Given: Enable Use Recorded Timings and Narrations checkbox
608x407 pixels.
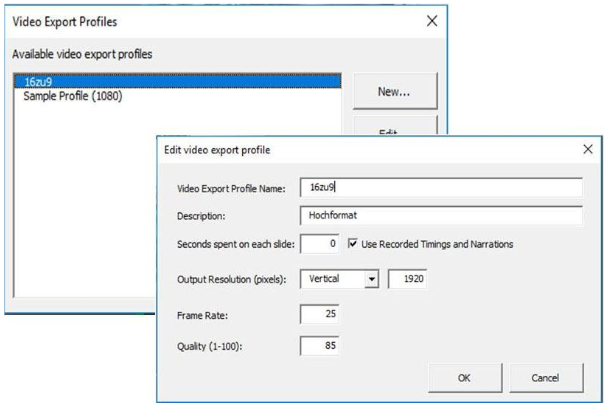Looking at the screenshot, I should (x=353, y=243).
